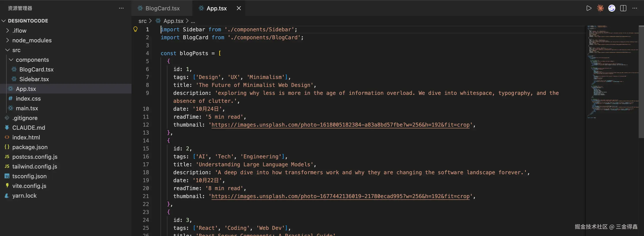Image resolution: width=644 pixels, height=236 pixels.
Task: Select the App.tsx editor tab
Action: click(x=217, y=8)
